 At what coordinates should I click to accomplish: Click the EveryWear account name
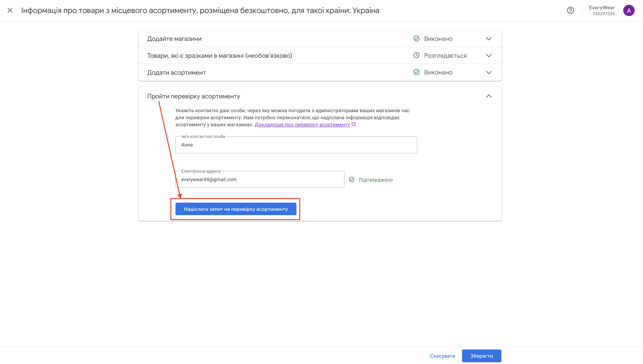click(602, 7)
